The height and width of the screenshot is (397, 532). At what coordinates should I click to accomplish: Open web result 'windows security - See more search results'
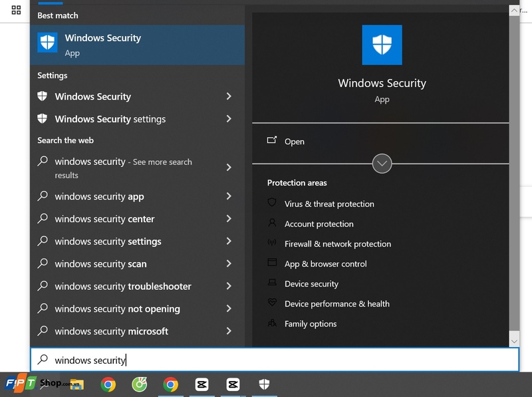pyautogui.click(x=138, y=168)
